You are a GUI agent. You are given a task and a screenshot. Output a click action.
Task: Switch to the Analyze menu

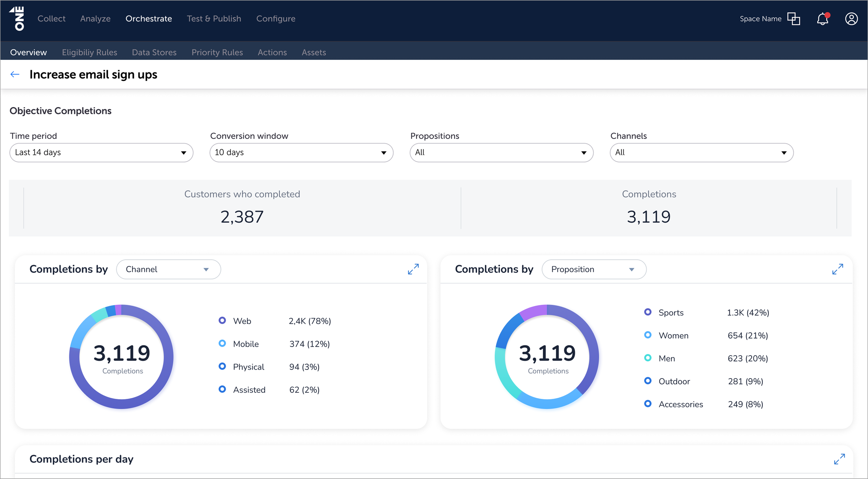point(95,19)
